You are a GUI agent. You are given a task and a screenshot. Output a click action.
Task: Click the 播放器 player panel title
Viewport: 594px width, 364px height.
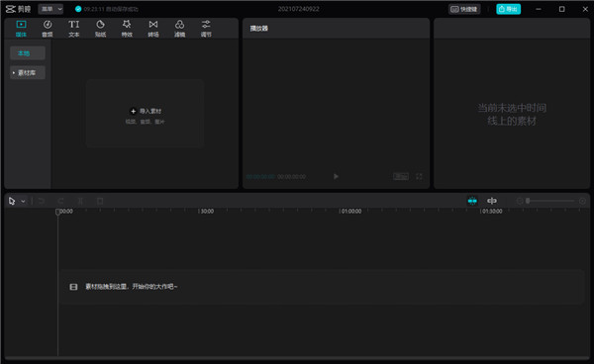click(259, 29)
